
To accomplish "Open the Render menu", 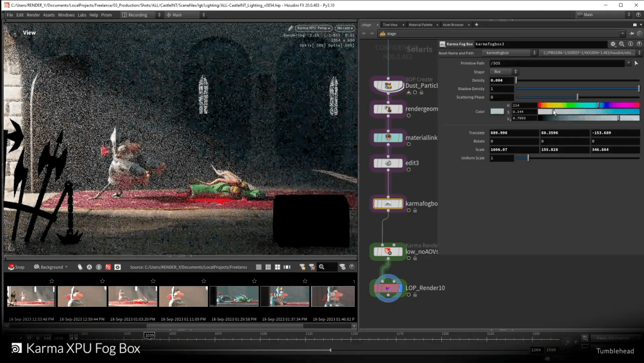I will point(33,15).
